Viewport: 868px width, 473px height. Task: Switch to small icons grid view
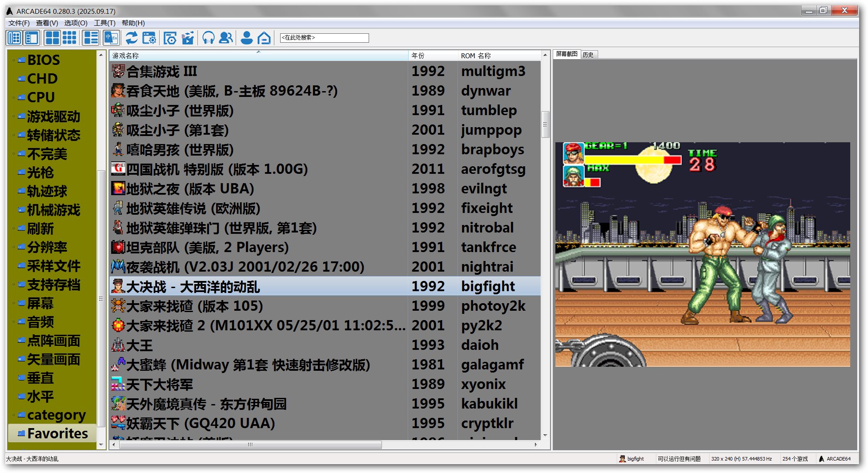pos(69,38)
